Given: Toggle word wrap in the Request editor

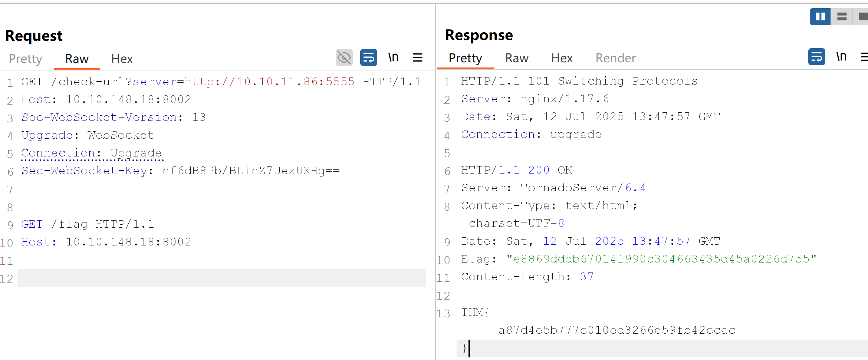Looking at the screenshot, I should [368, 57].
